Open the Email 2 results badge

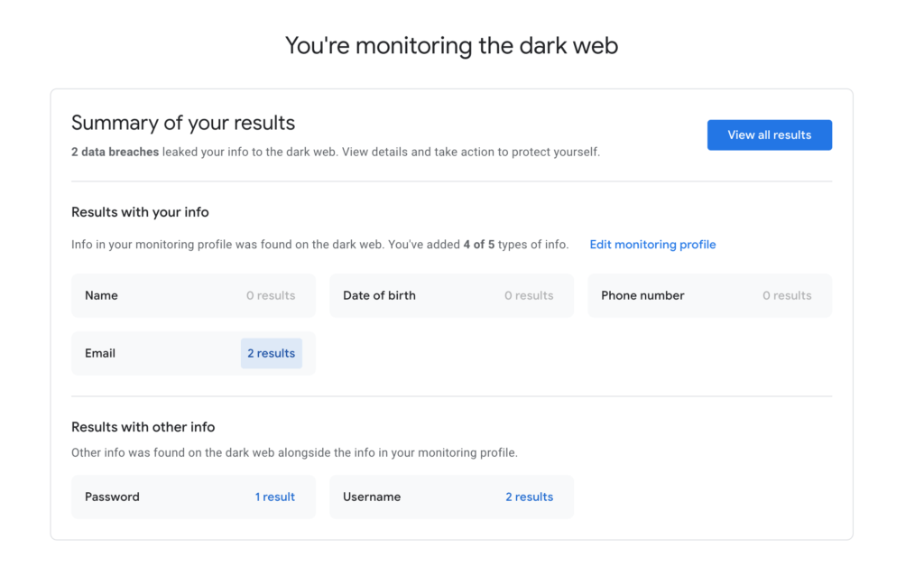point(271,353)
